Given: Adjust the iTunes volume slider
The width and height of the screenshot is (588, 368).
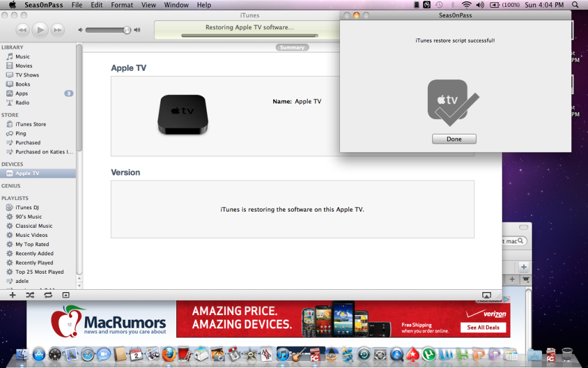Looking at the screenshot, I should tap(108, 30).
